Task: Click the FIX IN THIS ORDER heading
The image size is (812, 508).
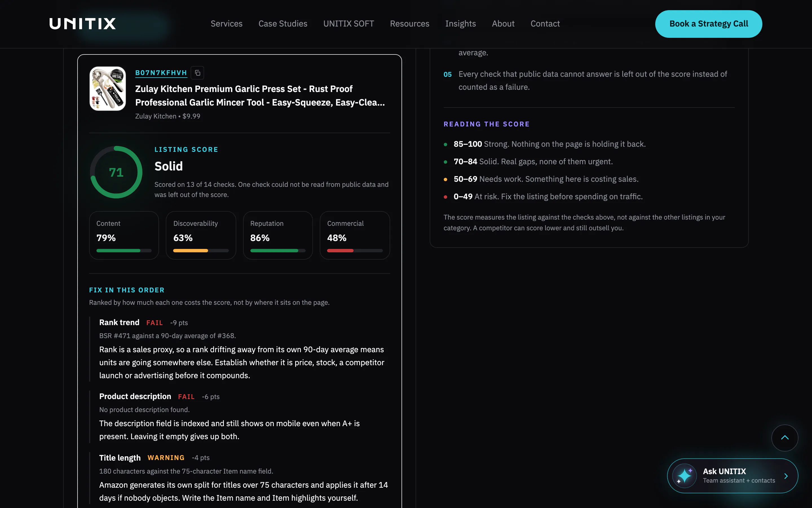Action: point(127,290)
